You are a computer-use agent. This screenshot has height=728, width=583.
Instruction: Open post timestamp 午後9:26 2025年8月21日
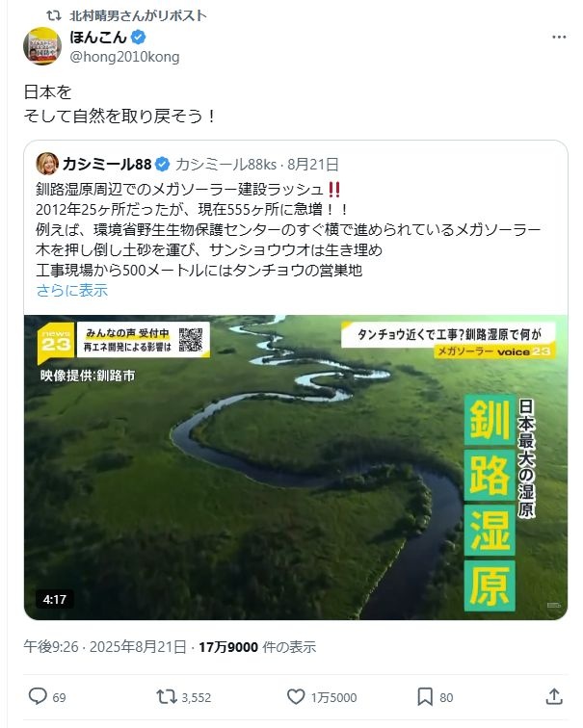point(105,647)
